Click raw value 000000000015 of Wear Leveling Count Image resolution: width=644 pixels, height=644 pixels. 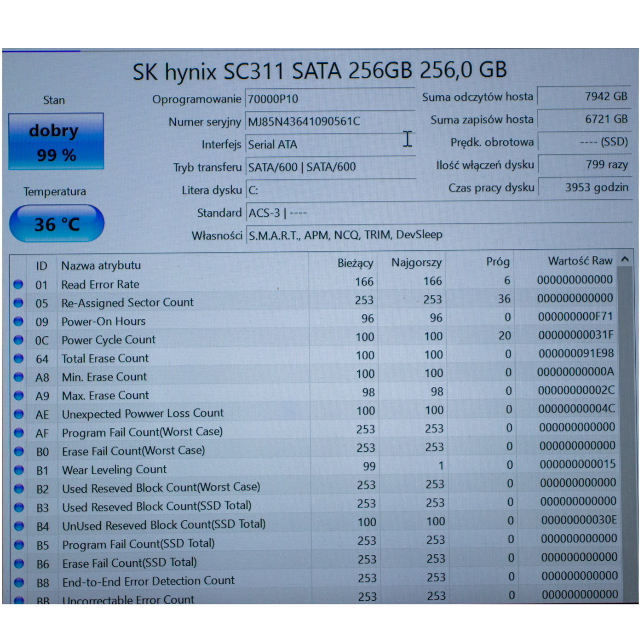pos(578,464)
